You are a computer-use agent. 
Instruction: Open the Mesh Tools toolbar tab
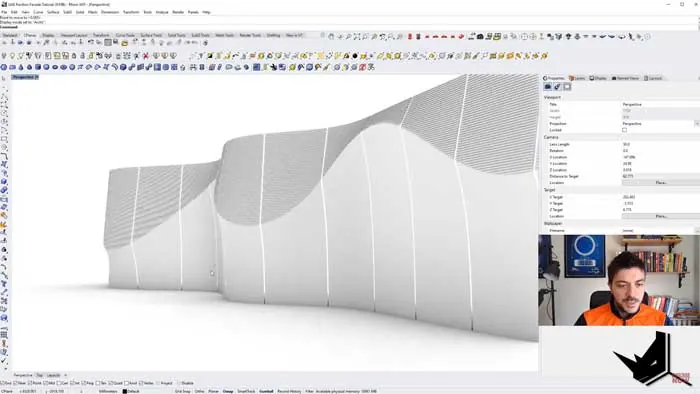(224, 35)
